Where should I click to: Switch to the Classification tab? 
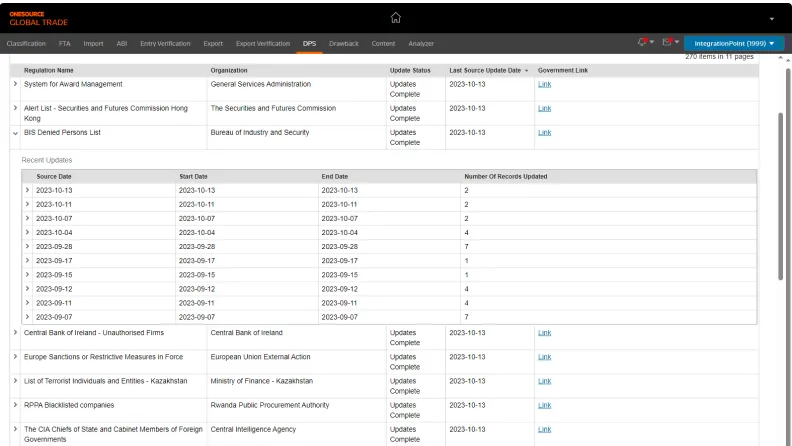(x=26, y=43)
